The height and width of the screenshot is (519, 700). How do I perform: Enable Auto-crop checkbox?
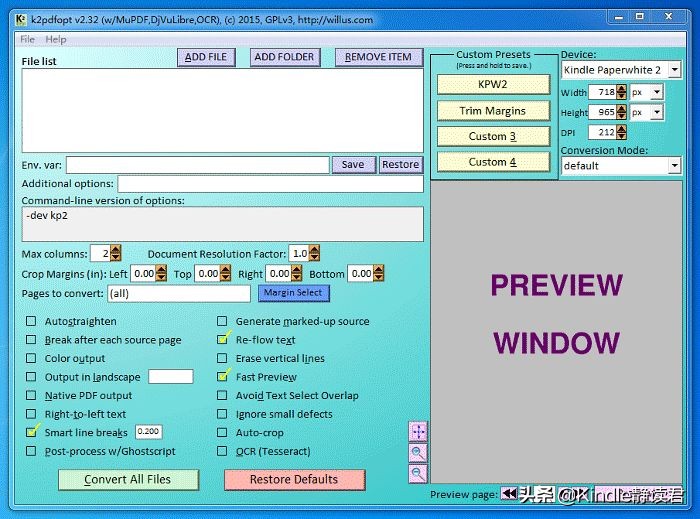point(222,432)
